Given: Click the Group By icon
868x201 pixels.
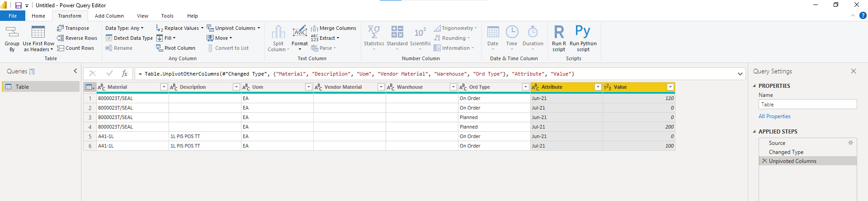Looking at the screenshot, I should coord(12,39).
